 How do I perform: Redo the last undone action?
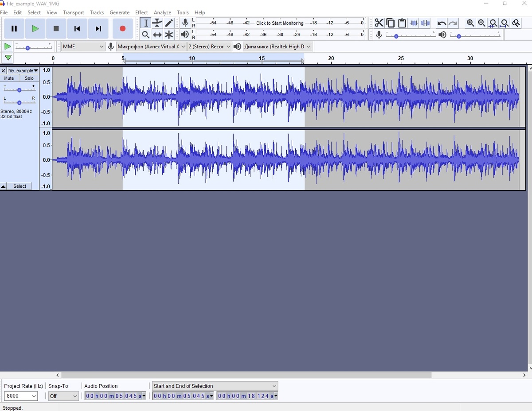[x=453, y=23]
